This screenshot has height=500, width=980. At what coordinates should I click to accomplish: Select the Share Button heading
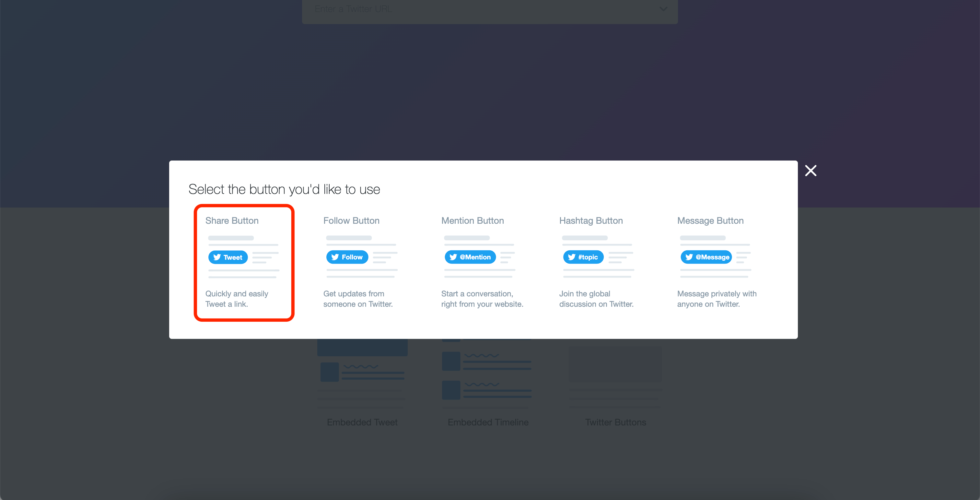[232, 221]
